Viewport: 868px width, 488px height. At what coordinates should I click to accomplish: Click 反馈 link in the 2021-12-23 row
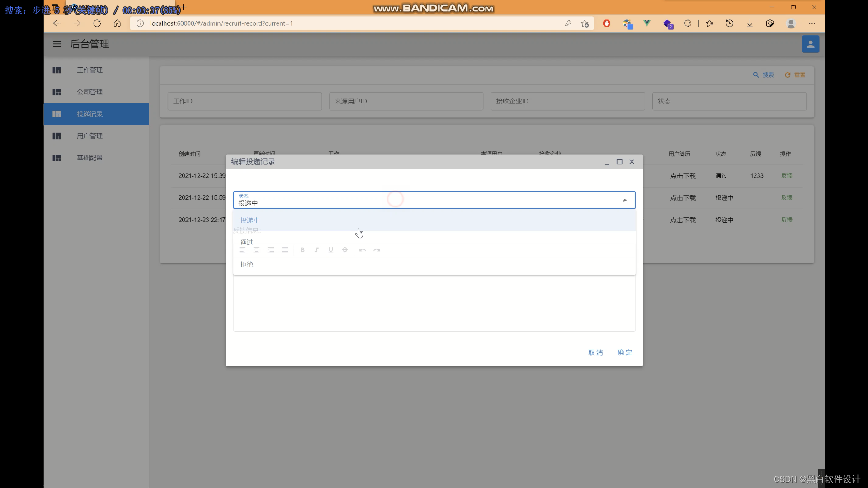pyautogui.click(x=787, y=220)
